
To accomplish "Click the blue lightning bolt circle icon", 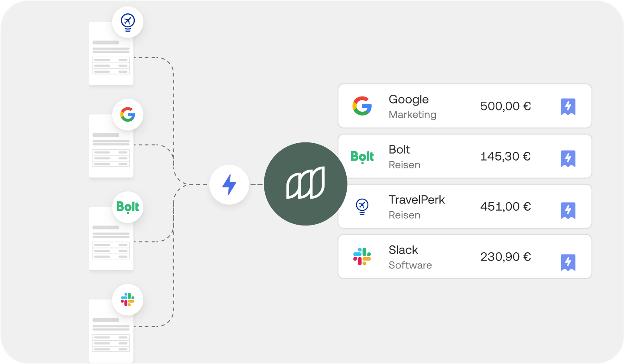I will (229, 185).
